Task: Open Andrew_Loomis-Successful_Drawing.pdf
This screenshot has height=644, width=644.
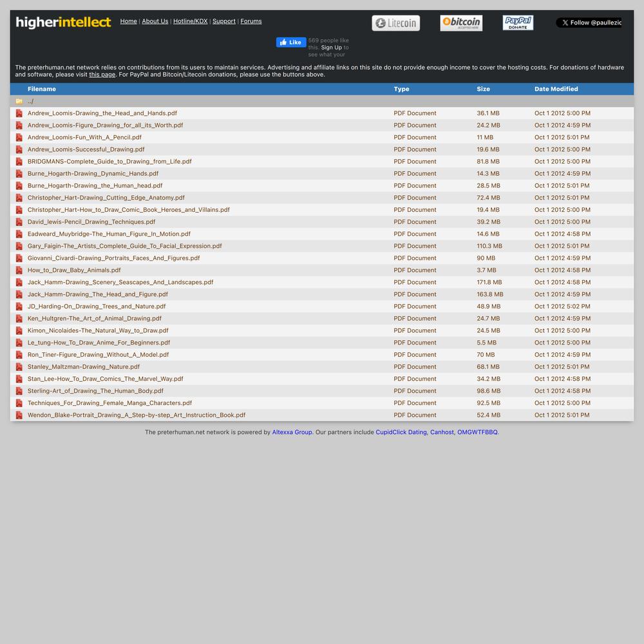Action: tap(86, 149)
